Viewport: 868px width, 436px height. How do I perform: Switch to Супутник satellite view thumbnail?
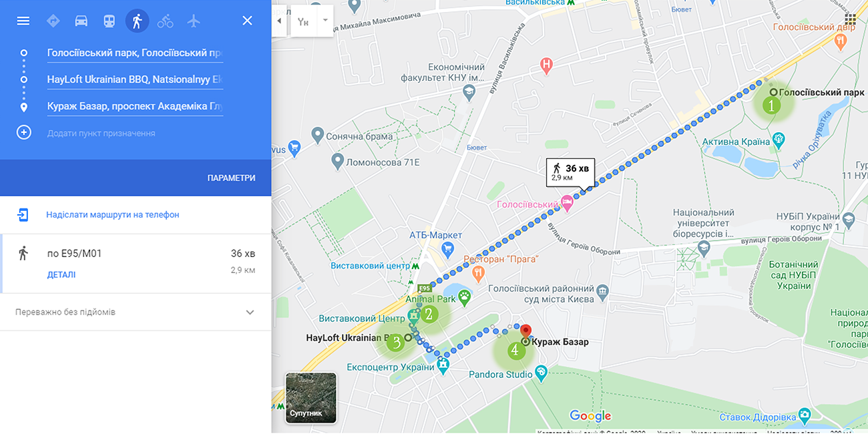coord(311,398)
